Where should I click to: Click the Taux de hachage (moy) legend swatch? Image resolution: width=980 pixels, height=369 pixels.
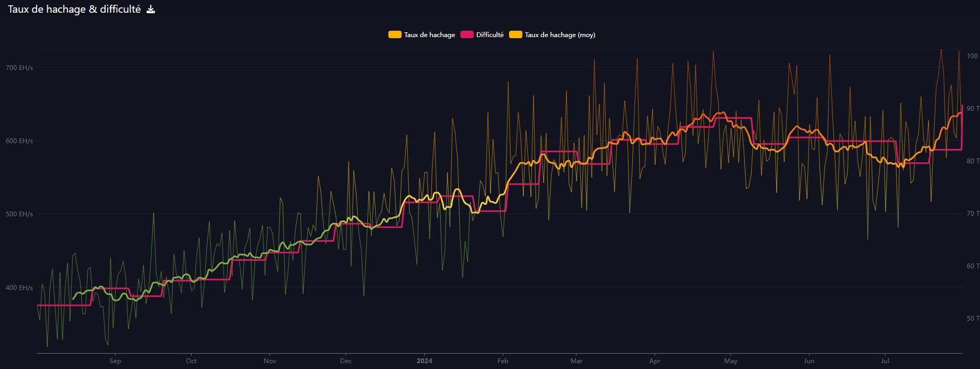(515, 35)
